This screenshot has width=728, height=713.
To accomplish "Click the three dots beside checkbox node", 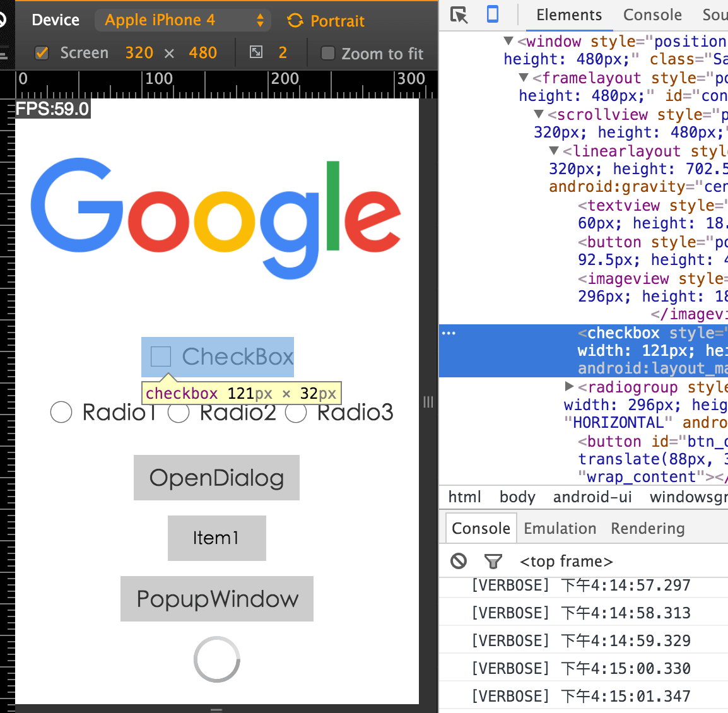I will [x=449, y=333].
